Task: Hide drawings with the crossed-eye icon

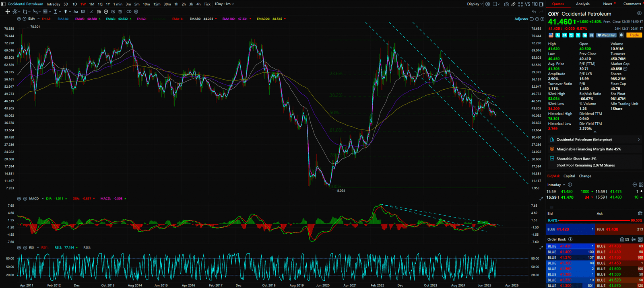Action: coord(113,12)
